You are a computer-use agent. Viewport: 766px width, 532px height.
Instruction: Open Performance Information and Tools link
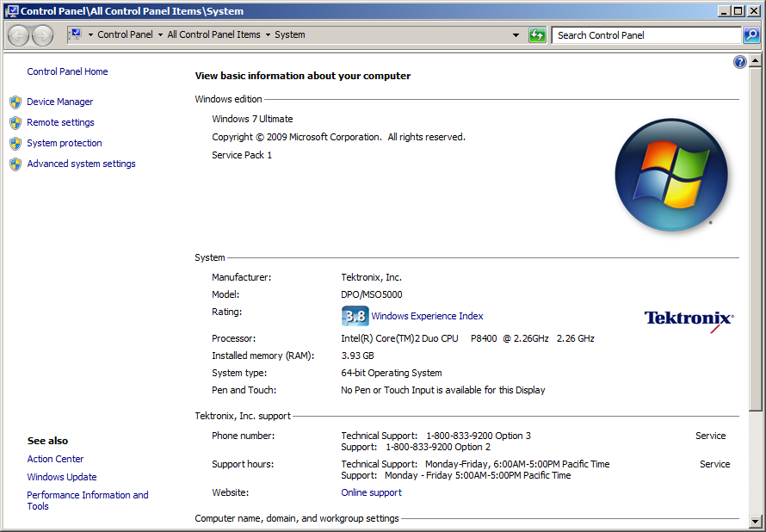tap(88, 500)
